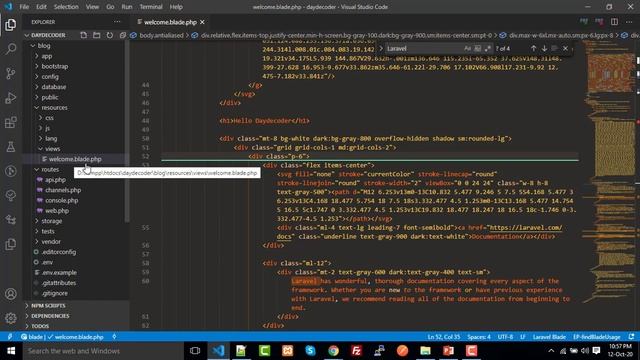Open the View menu
Screen dimensions: 640x360
(92, 7)
